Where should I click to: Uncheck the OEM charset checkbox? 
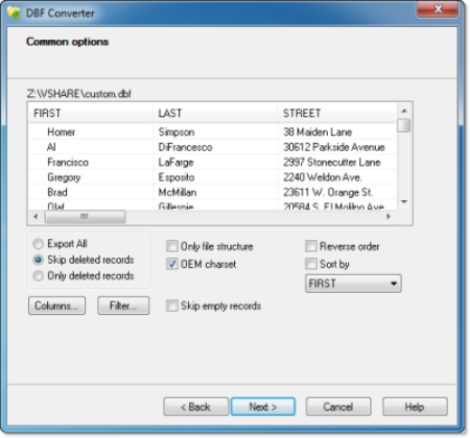tap(172, 264)
